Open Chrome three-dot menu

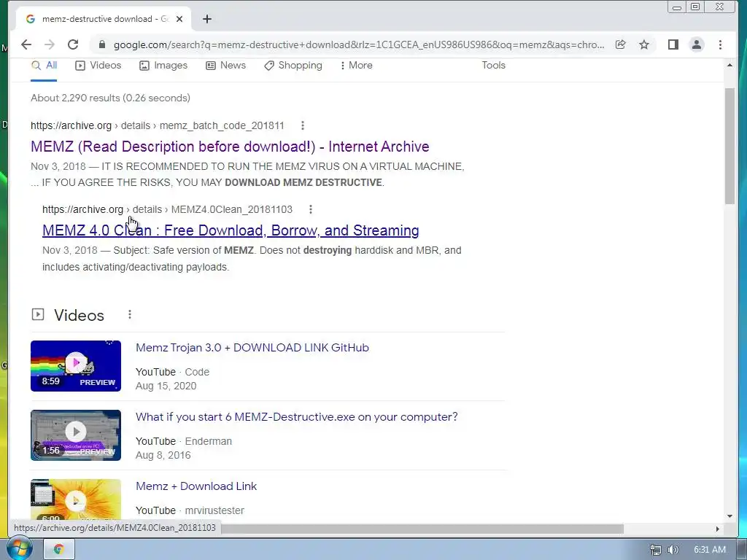pyautogui.click(x=720, y=44)
